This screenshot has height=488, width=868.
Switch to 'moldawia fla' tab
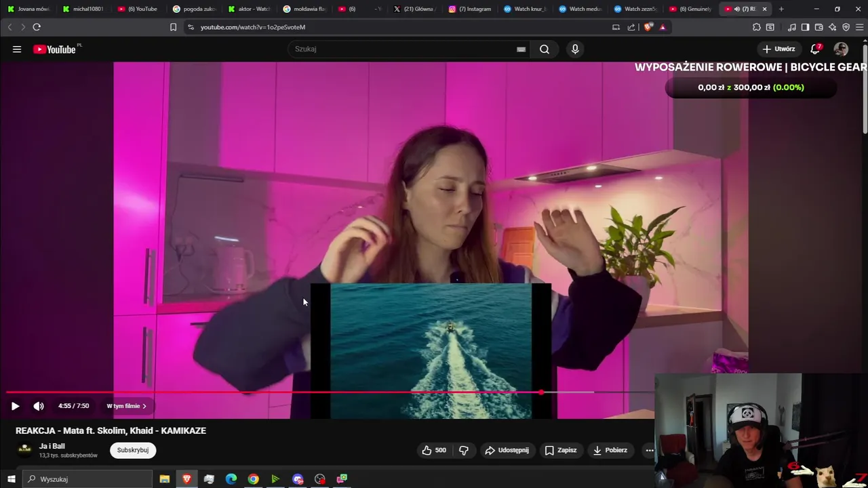click(x=304, y=9)
